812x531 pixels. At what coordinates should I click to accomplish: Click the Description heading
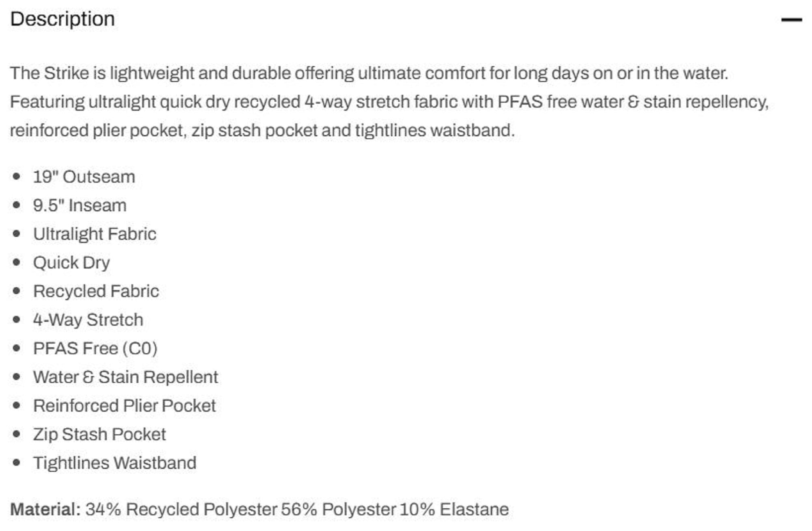pos(63,19)
